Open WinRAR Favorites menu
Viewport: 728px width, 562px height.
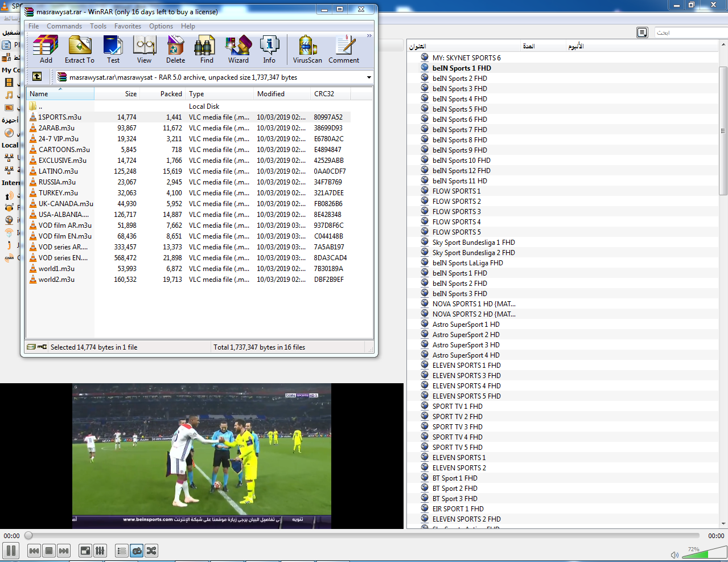coord(127,26)
